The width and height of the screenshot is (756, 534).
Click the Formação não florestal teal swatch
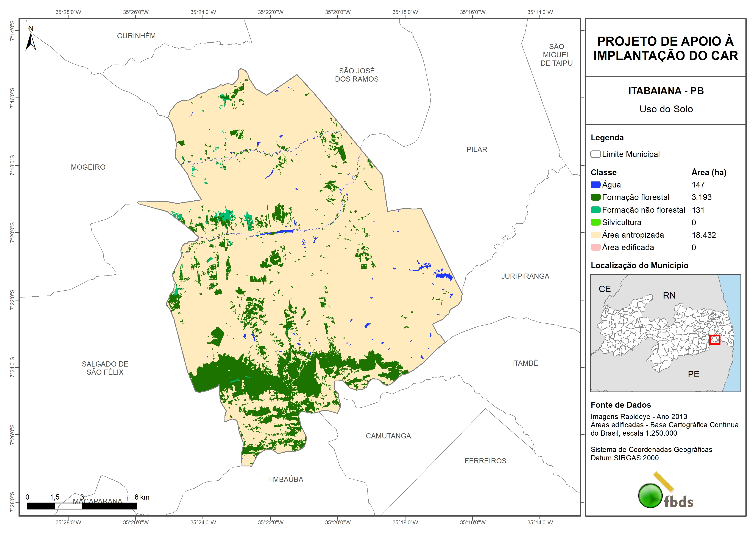click(595, 210)
